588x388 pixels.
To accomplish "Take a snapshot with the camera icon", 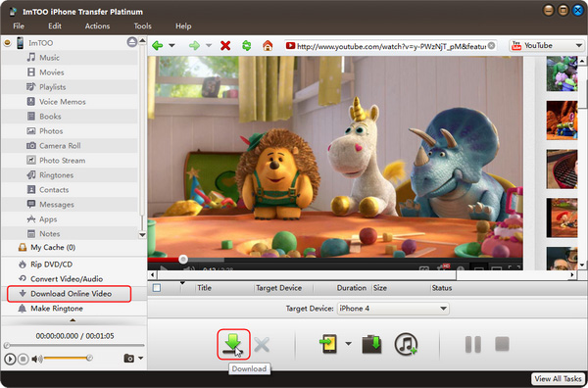I will click(x=128, y=359).
